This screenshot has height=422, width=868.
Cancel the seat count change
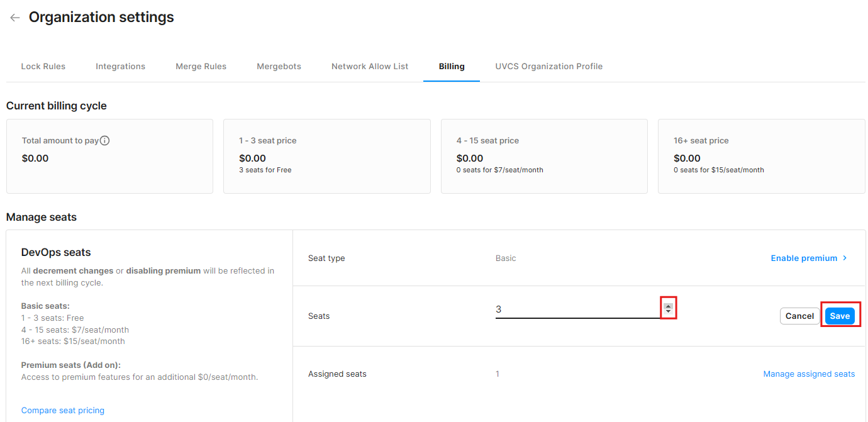[x=799, y=316]
